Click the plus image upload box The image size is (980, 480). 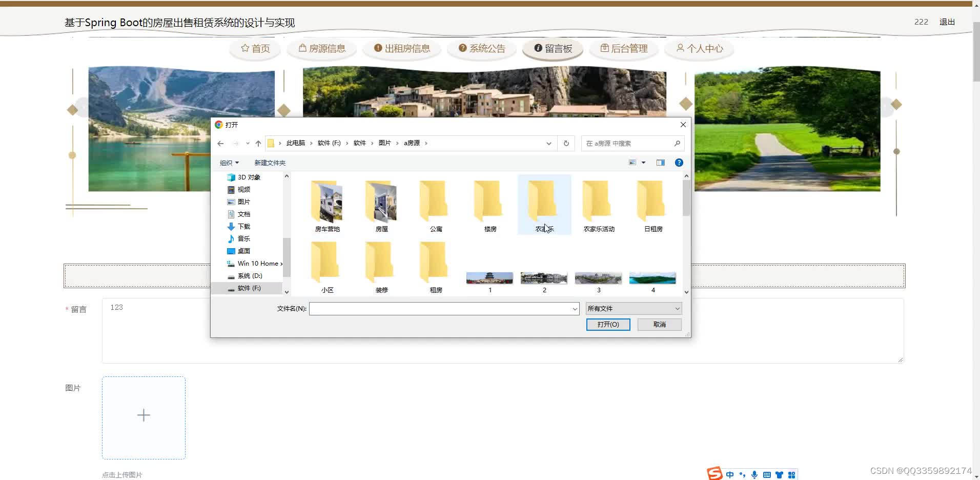[144, 417]
